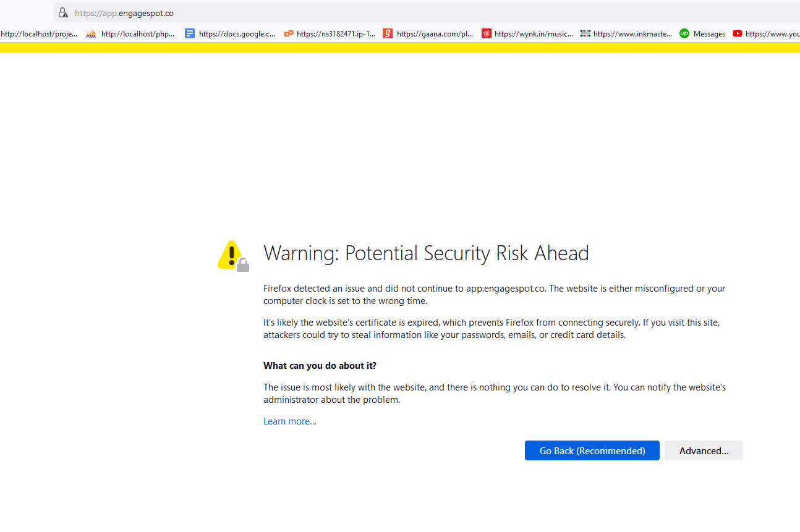Click the yellow warning triangle icon
Viewport: 800px width, 532px height.
[x=233, y=256]
